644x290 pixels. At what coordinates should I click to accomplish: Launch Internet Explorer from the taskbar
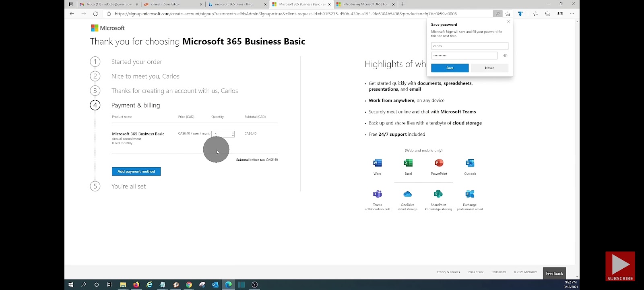(x=149, y=285)
